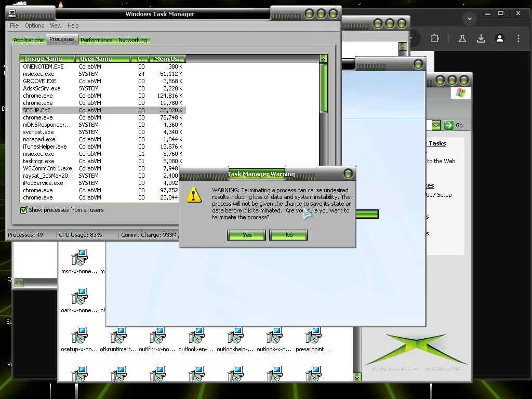Open the File menu in Task Manager

[14, 25]
